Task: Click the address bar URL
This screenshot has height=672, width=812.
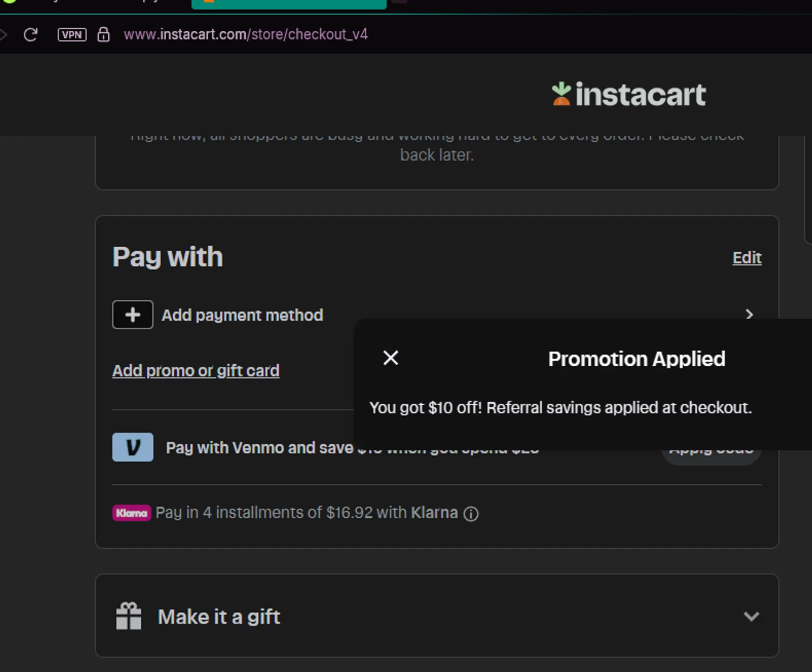Action: tap(246, 35)
